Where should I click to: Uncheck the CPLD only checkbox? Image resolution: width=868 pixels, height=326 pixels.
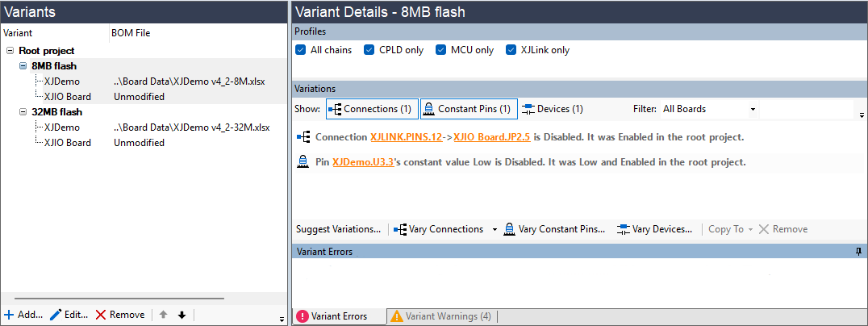pyautogui.click(x=369, y=50)
